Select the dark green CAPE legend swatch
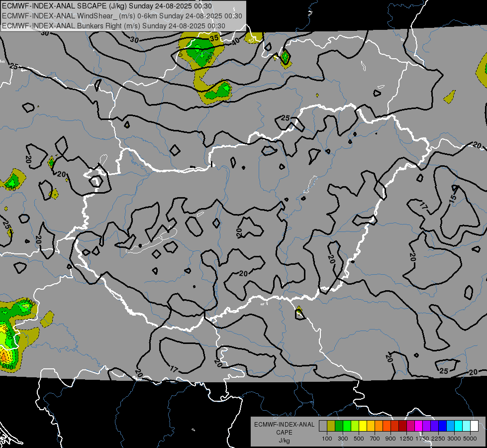This screenshot has width=487, height=448. click(339, 426)
